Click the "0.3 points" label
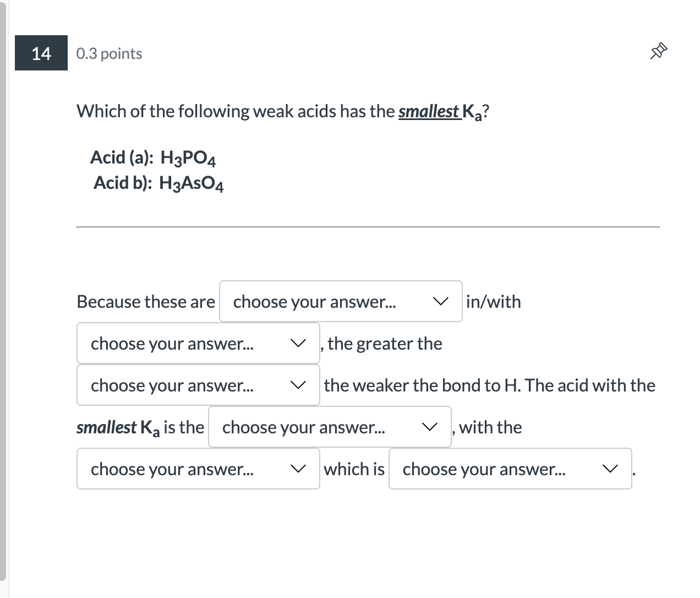The width and height of the screenshot is (700, 598). (109, 53)
